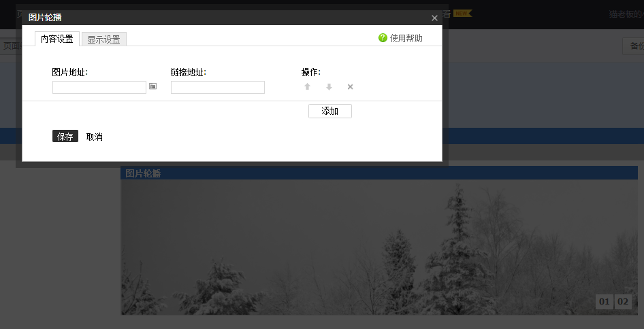Viewport: 644px width, 329px height.
Task: Delete the slide row with the X icon
Action: point(350,86)
